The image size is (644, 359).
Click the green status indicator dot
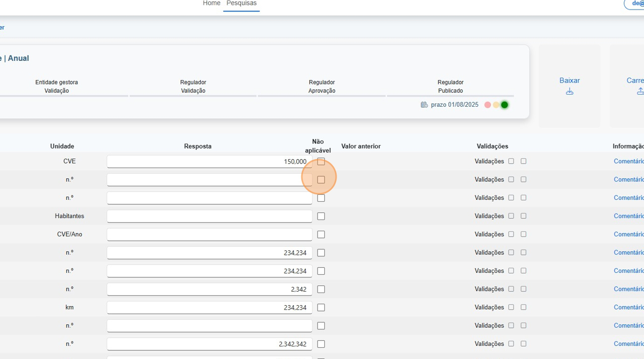click(x=504, y=105)
